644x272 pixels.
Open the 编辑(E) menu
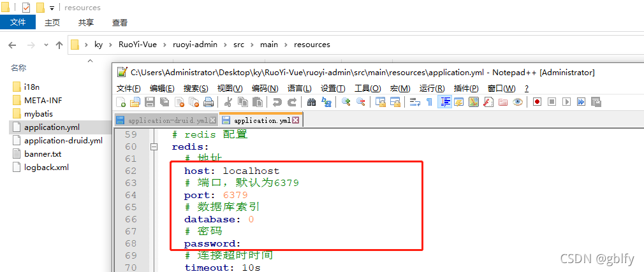click(x=162, y=89)
